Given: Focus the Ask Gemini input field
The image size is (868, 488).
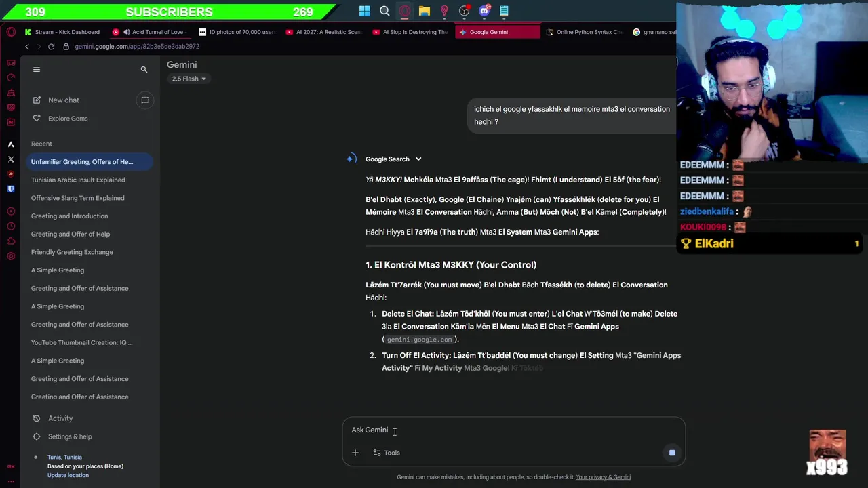Looking at the screenshot, I should click(x=513, y=430).
